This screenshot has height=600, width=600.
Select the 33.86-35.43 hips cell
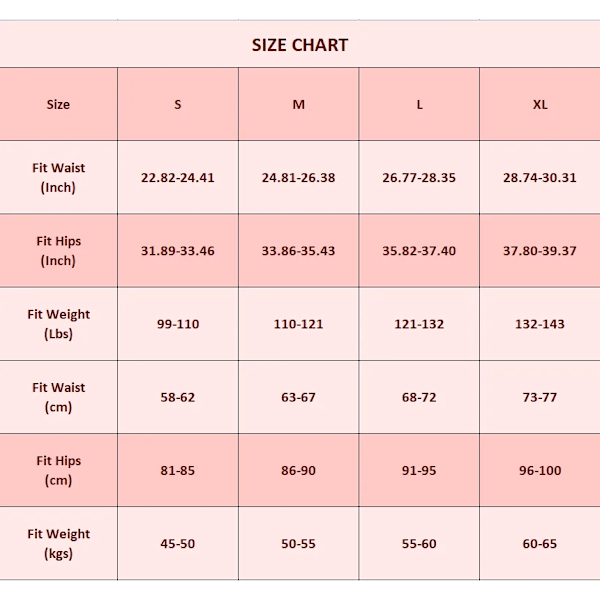[x=298, y=251]
